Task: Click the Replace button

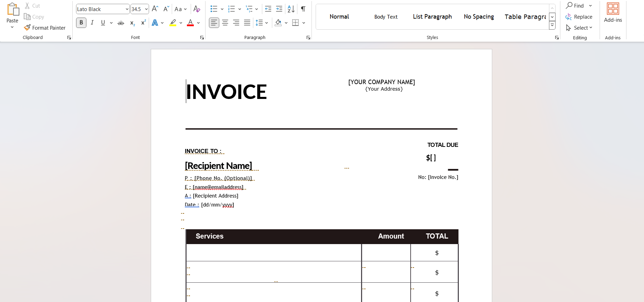Action: click(579, 17)
